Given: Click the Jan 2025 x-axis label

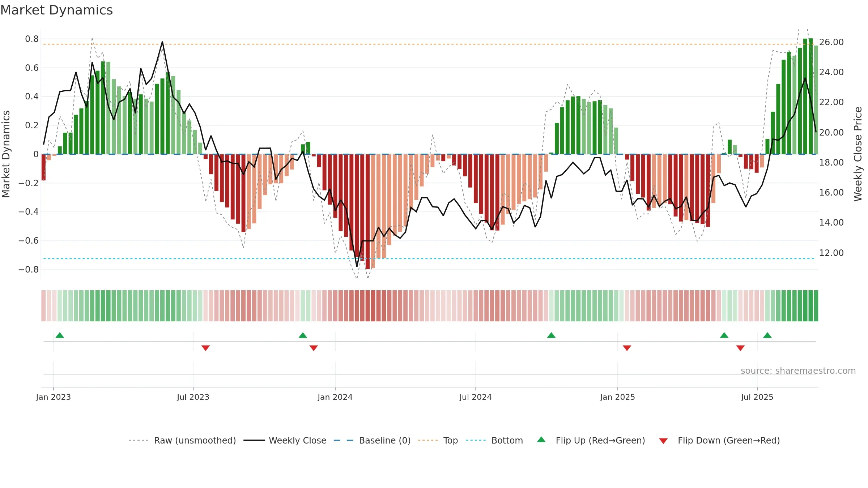Looking at the screenshot, I should click(x=617, y=397).
